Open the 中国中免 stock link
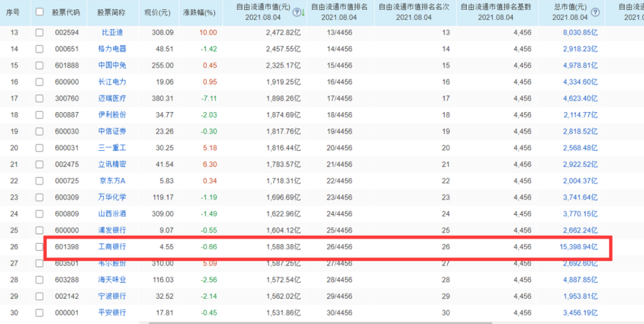 [x=112, y=66]
